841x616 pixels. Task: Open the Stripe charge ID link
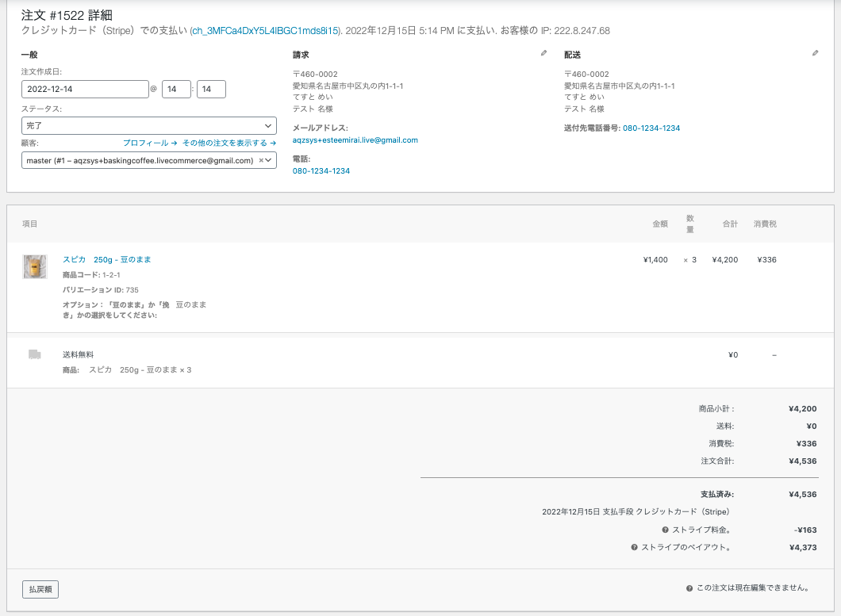265,31
